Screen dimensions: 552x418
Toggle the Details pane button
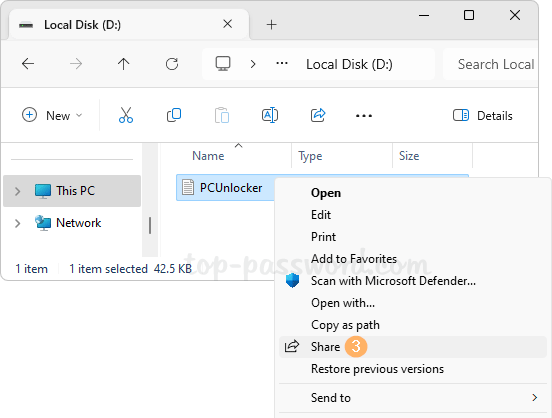483,116
